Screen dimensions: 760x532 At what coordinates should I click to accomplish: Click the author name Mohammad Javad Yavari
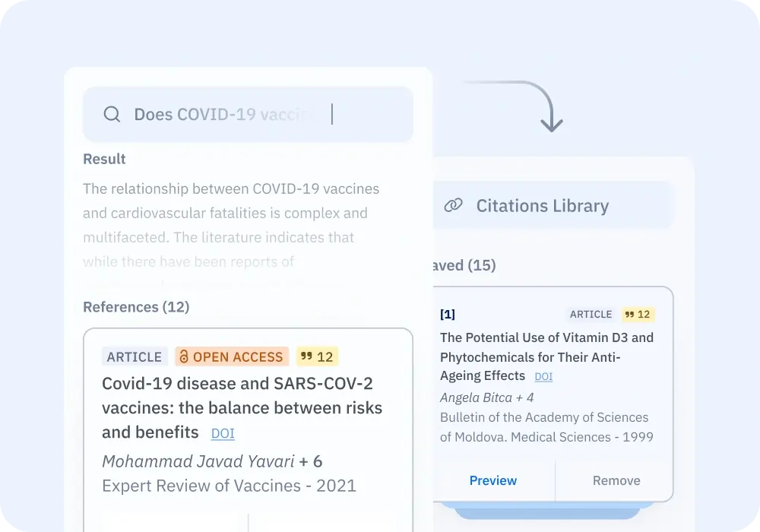click(x=198, y=461)
